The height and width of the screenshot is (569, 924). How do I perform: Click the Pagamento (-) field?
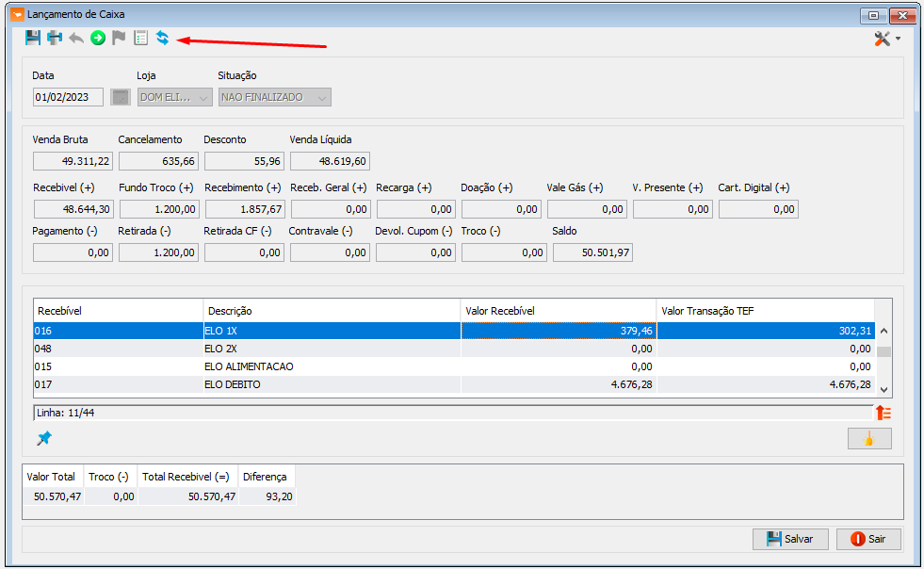click(73, 252)
